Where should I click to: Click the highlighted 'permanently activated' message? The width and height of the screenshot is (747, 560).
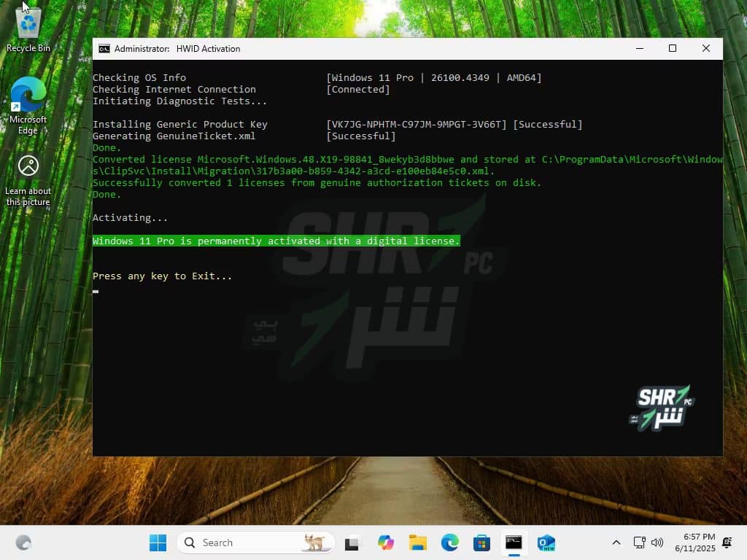276,241
